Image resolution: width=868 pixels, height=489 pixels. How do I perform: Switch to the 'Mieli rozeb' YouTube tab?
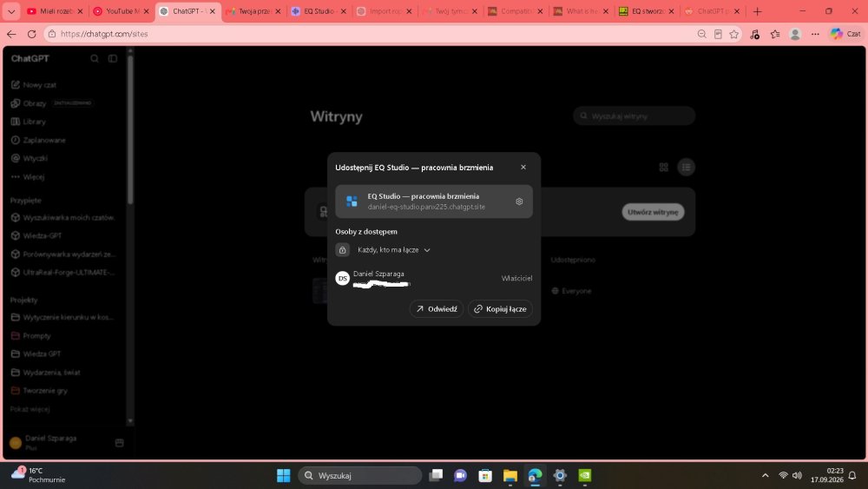click(54, 11)
